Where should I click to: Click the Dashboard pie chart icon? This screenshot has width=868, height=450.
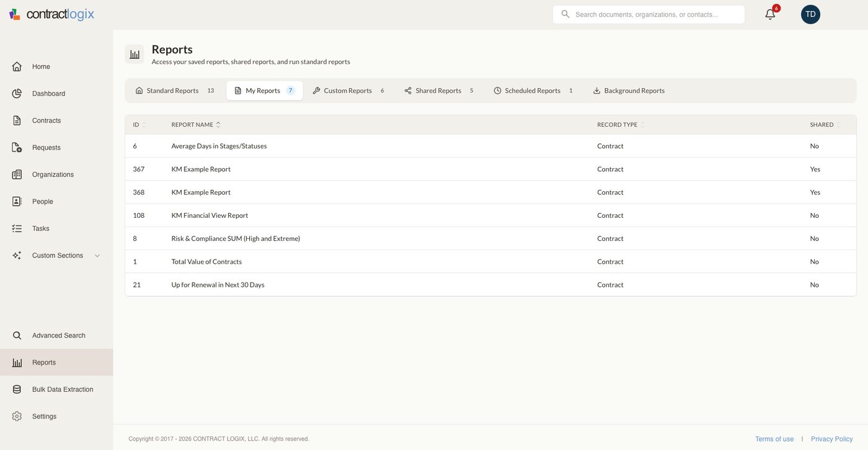tap(17, 94)
